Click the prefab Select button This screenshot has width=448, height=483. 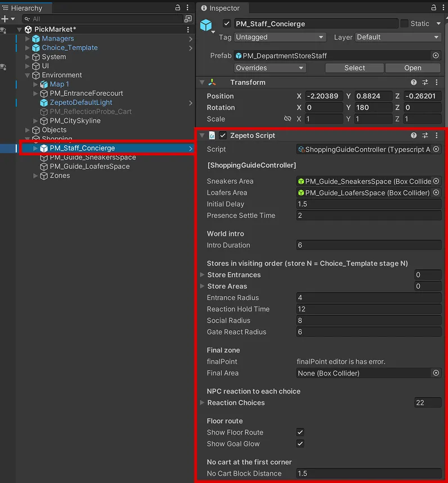(x=355, y=68)
